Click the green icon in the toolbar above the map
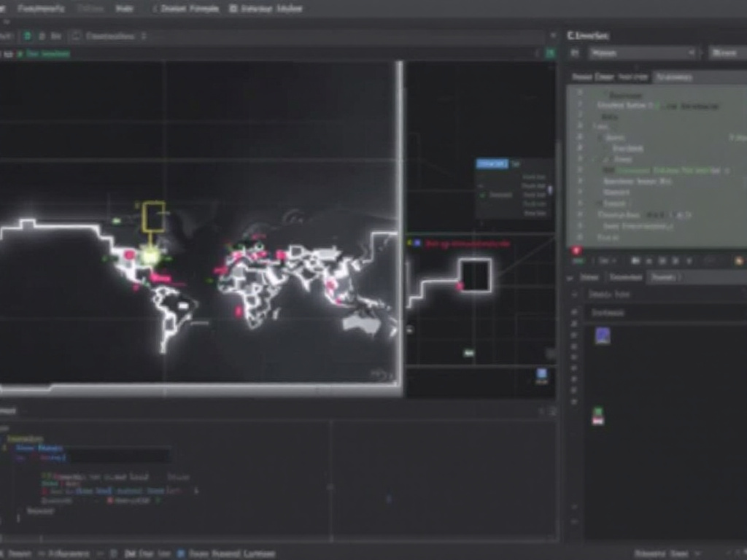Screen dimensions: 747x560 (x=28, y=36)
